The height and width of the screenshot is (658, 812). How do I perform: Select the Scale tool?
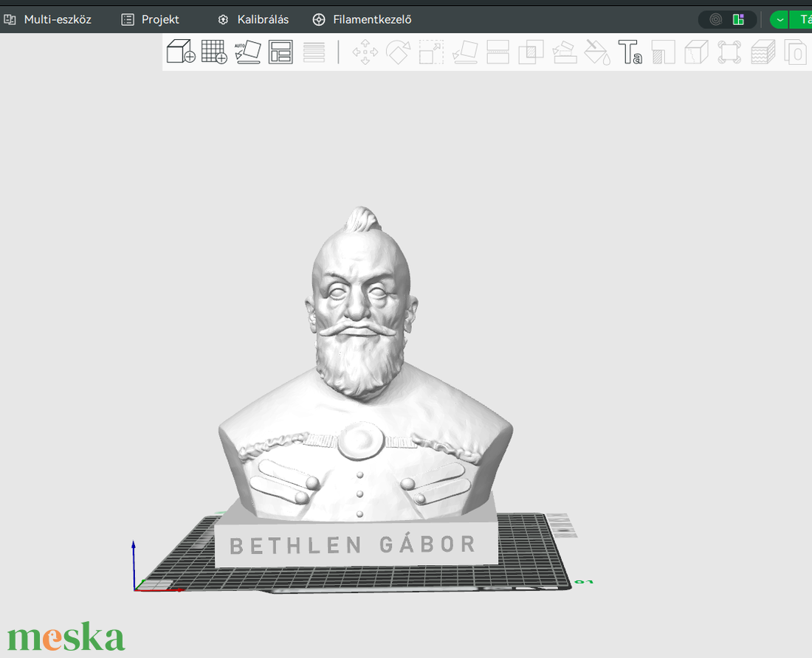[x=431, y=52]
